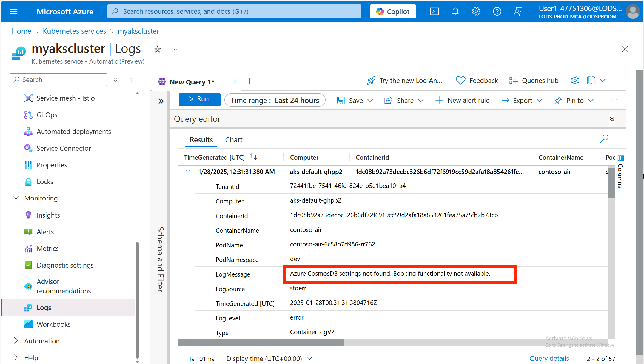Click the sidebar expand/collapse sort arrows
Viewport: 644px width, 364px height.
(115, 80)
